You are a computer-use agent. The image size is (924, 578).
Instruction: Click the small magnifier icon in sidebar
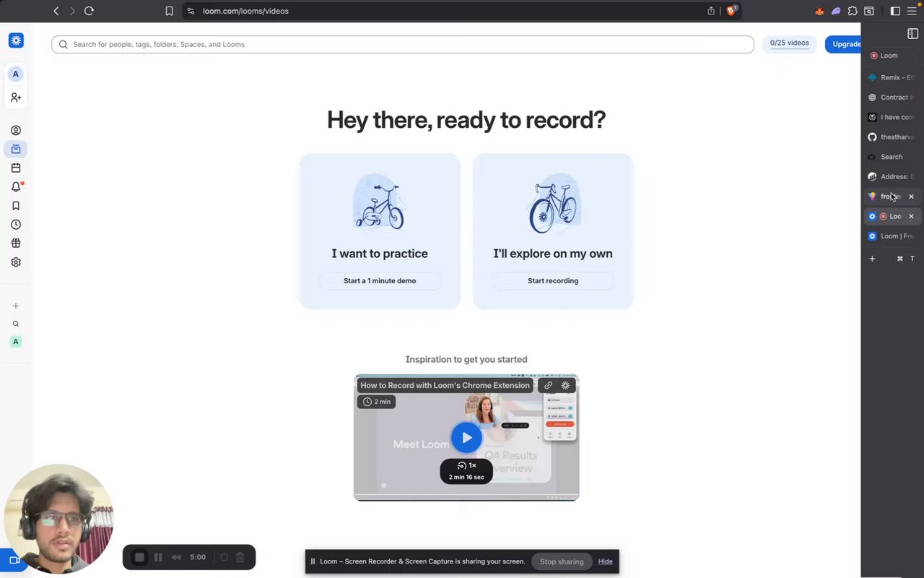(16, 324)
